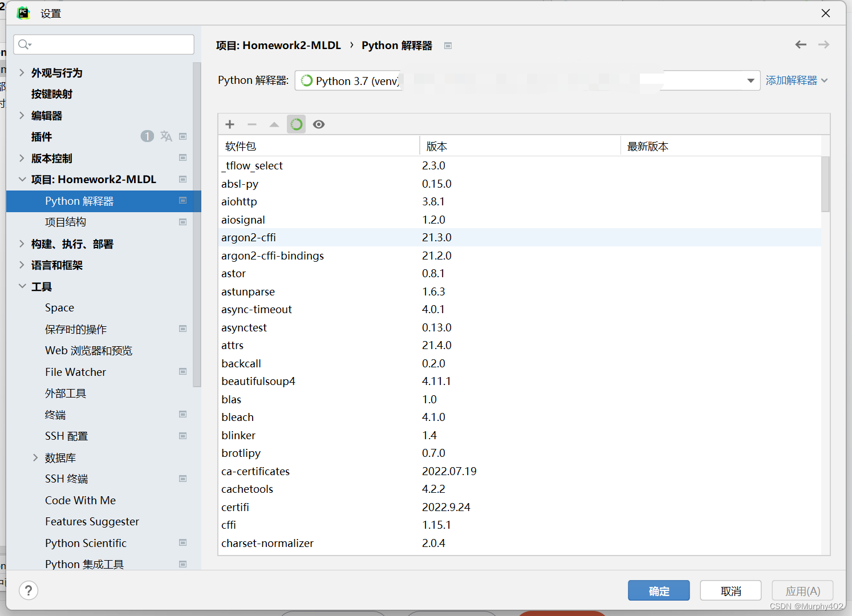Click the project settings icon on 终端 row
852x616 pixels.
click(x=183, y=415)
